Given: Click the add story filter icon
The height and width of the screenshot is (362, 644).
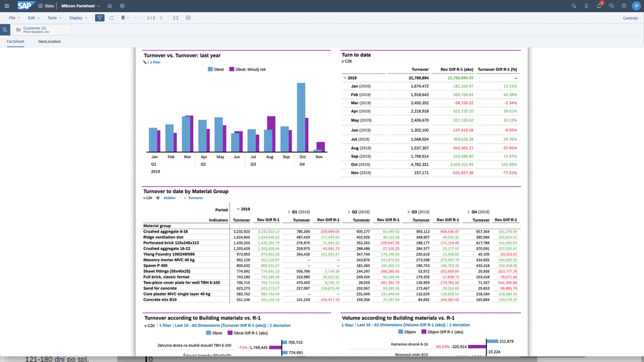Looking at the screenshot, I should pyautogui.click(x=5, y=30).
